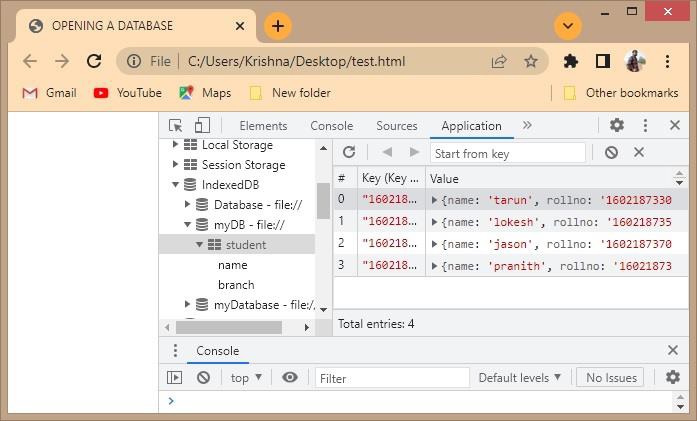Bookmark this page with star icon
Viewport: 697px width, 421px height.
(531, 61)
